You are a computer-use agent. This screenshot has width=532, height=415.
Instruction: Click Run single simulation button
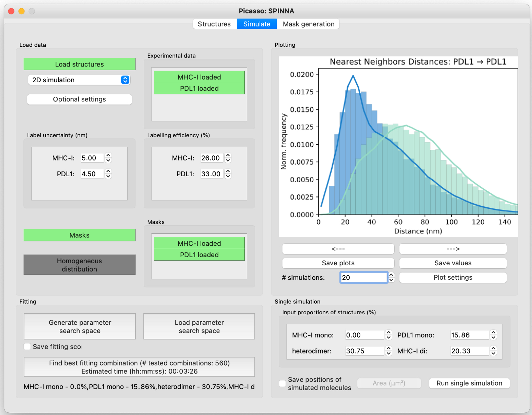(469, 383)
